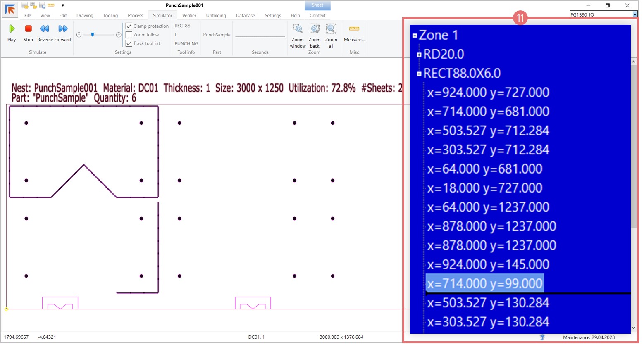Screen dimensions: 644x347
Task: Click the Zoom back icon
Action: (x=315, y=29)
